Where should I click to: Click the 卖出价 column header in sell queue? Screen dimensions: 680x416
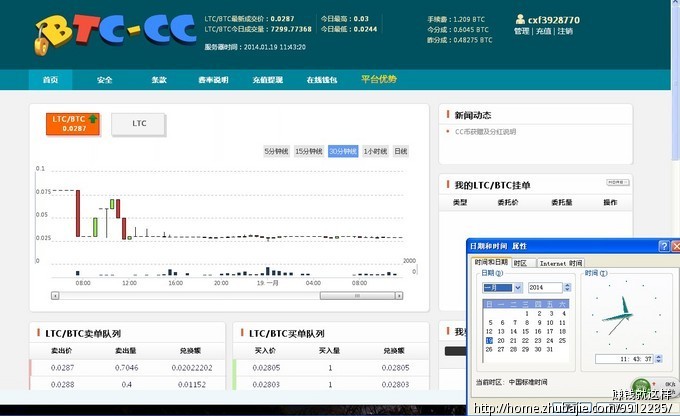coord(62,350)
